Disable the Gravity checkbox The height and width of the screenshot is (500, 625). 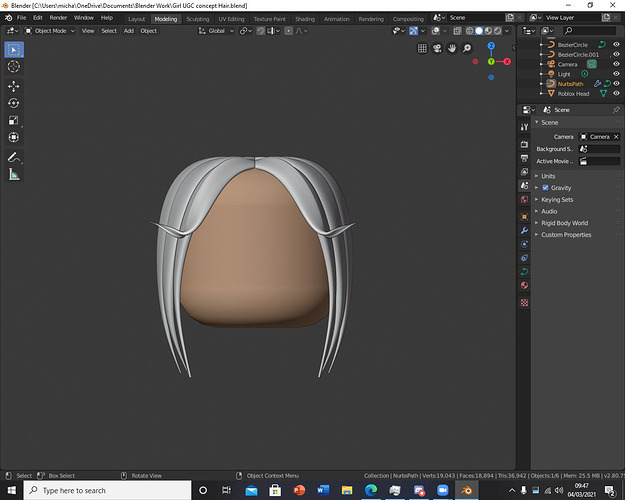pos(545,188)
